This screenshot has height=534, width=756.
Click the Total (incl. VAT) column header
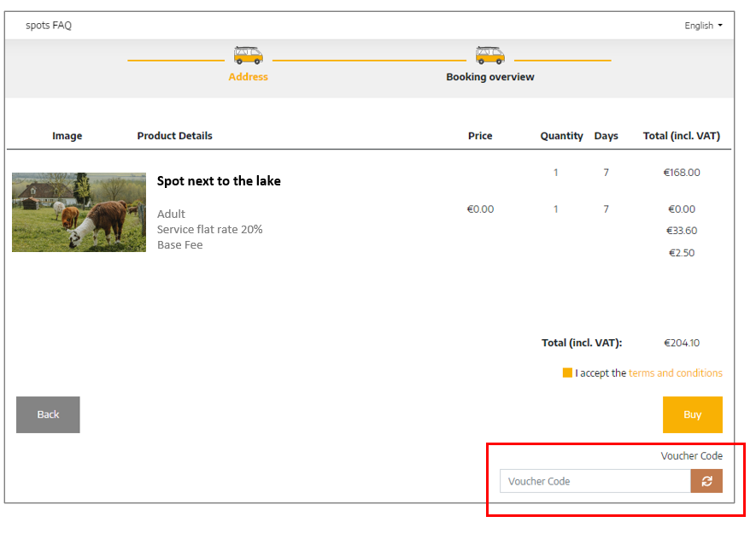click(x=682, y=136)
